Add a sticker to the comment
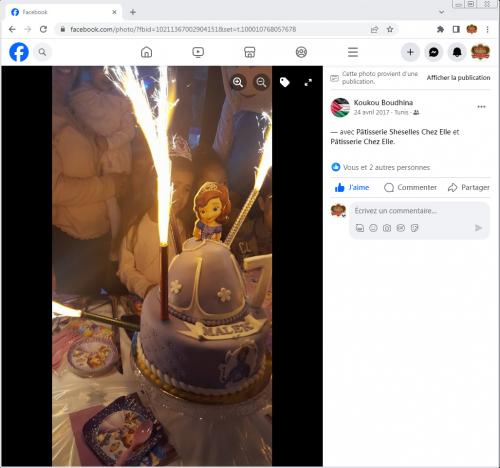The width and height of the screenshot is (500, 468). [x=414, y=228]
